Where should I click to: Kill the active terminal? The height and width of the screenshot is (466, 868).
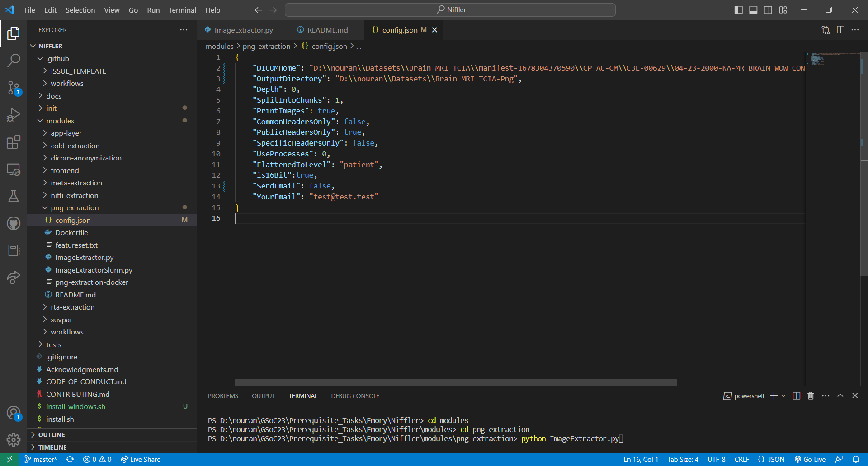pos(810,395)
